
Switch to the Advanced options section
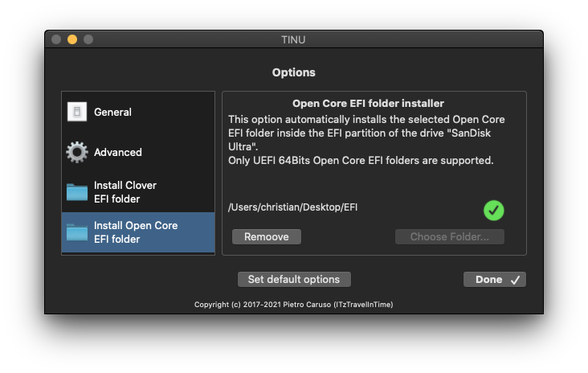[138, 152]
